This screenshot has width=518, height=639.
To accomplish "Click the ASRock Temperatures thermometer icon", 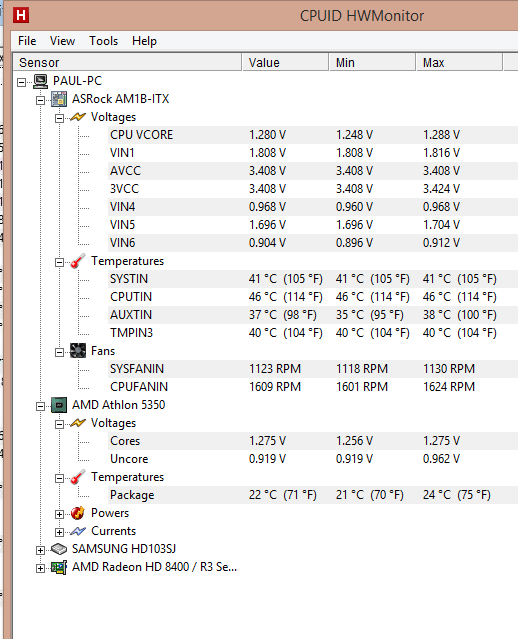I will click(78, 261).
